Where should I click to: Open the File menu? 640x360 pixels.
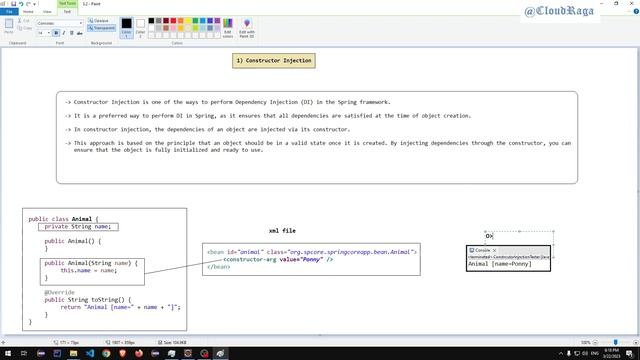coord(9,11)
